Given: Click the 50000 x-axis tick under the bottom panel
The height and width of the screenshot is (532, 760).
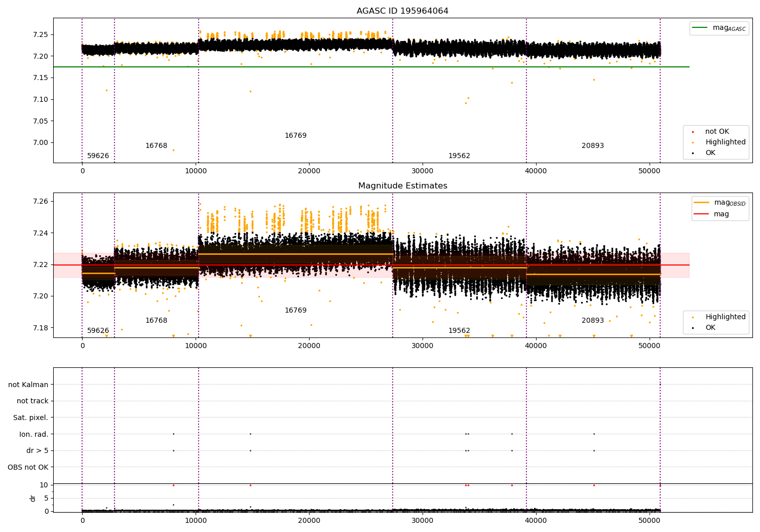Looking at the screenshot, I should tap(649, 520).
